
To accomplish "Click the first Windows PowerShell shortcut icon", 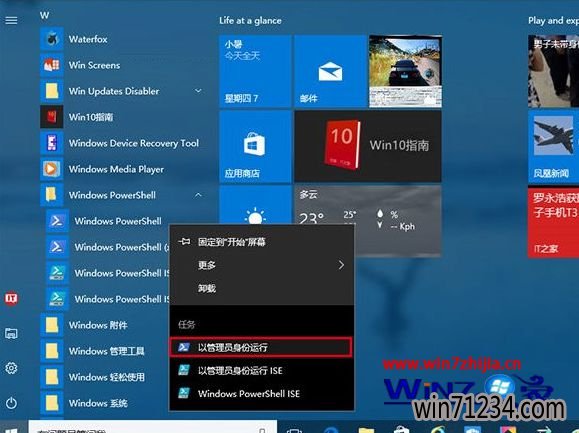I will (x=57, y=221).
